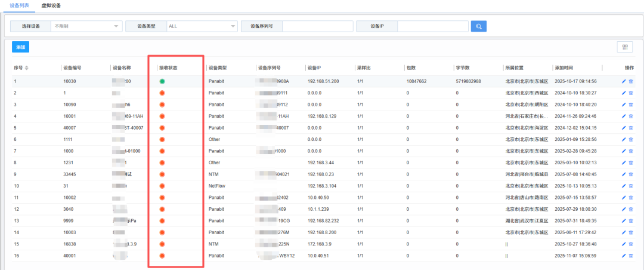
Task: Click the 添加时间 column header
Action: pyautogui.click(x=563, y=68)
